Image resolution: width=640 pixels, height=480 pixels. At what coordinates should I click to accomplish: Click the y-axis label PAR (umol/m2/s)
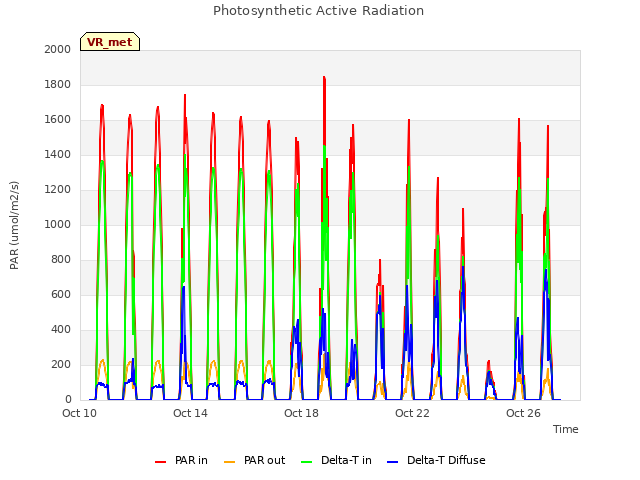pyautogui.click(x=14, y=225)
